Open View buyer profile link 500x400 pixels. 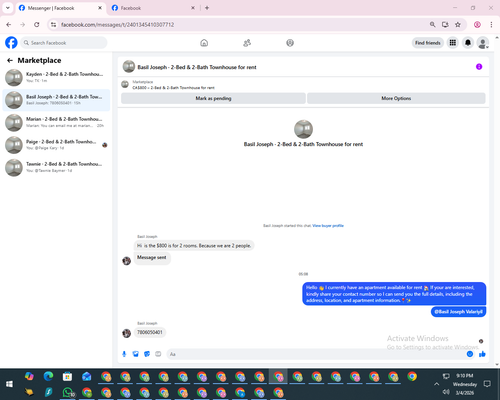click(328, 226)
